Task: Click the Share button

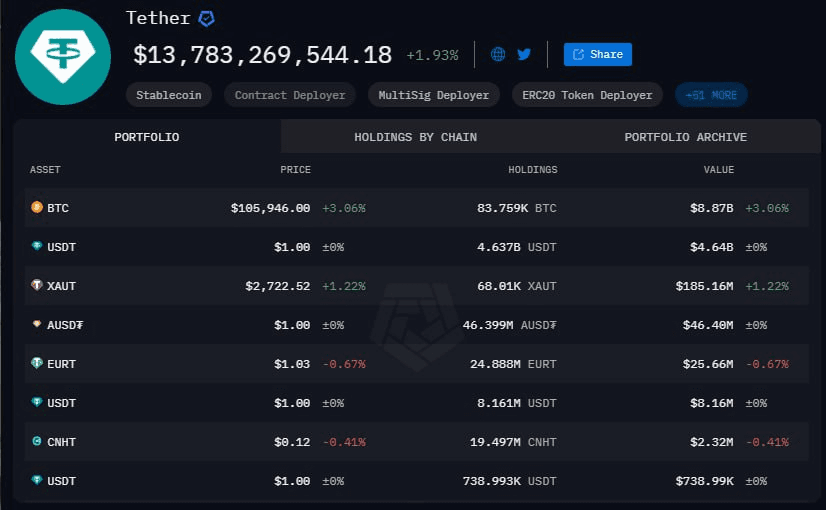Action: pyautogui.click(x=597, y=54)
